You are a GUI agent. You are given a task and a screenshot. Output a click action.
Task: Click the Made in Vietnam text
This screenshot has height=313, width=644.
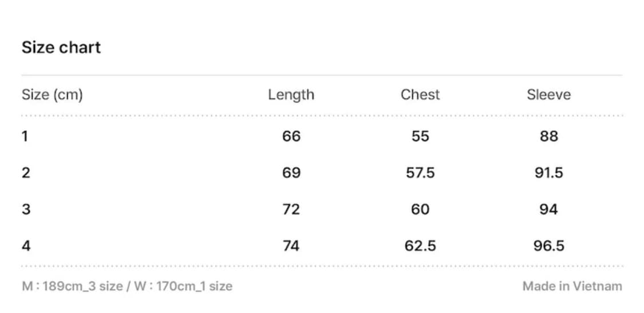pos(572,286)
